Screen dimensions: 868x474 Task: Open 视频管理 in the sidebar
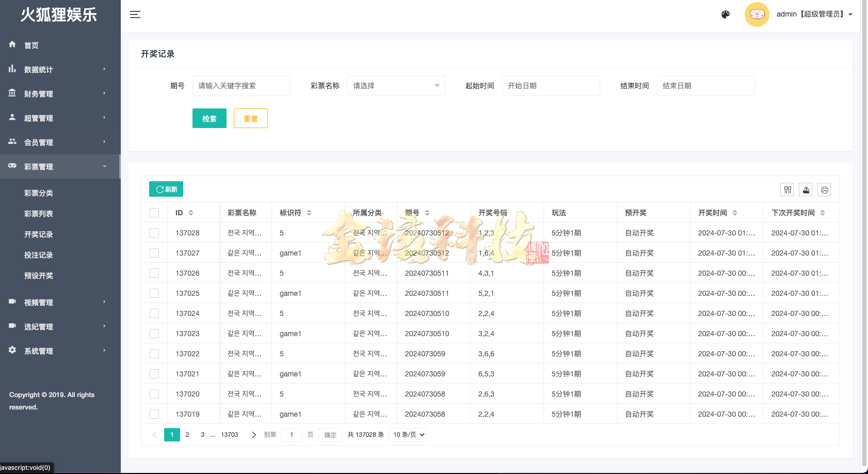39,302
